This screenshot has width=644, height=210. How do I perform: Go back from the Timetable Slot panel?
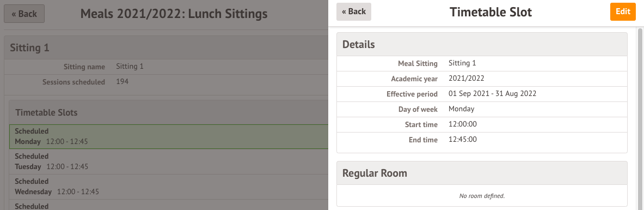click(x=354, y=11)
